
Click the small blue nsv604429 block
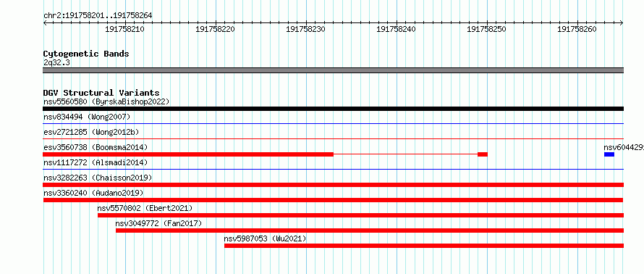pos(609,154)
